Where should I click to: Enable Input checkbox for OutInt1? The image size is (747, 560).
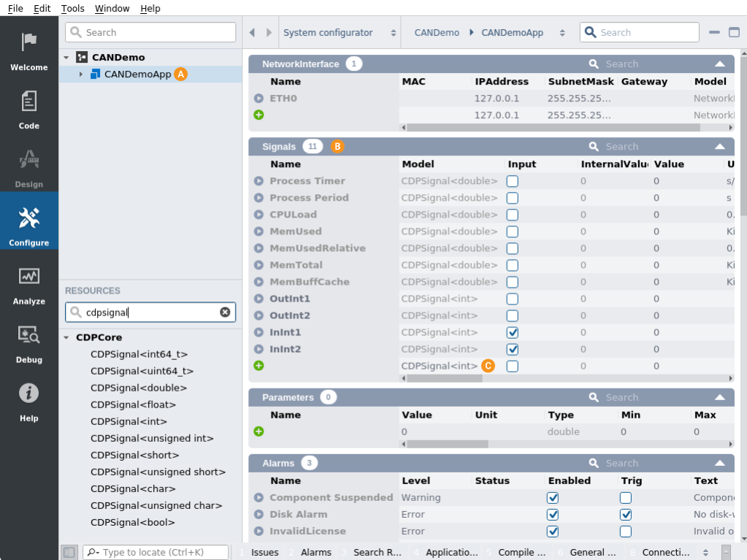click(513, 299)
